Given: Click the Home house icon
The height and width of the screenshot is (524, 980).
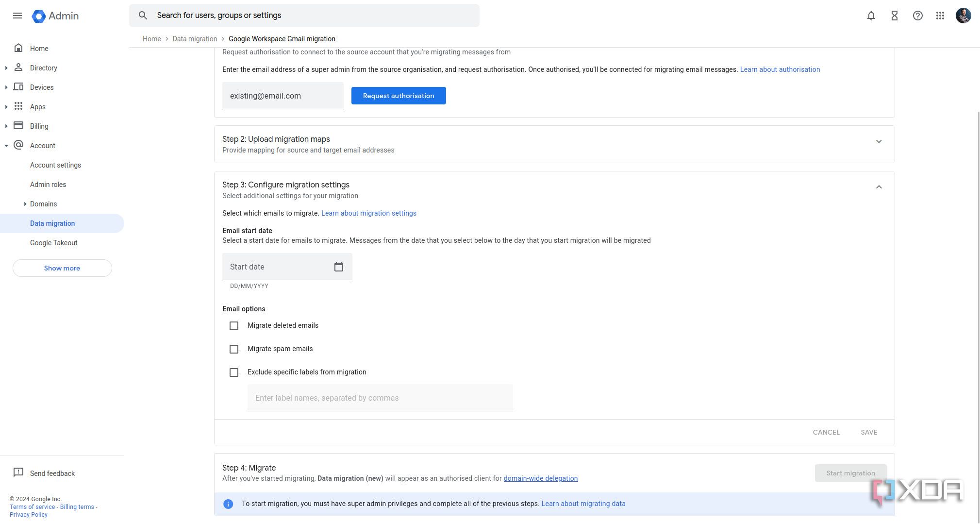Looking at the screenshot, I should (x=18, y=48).
